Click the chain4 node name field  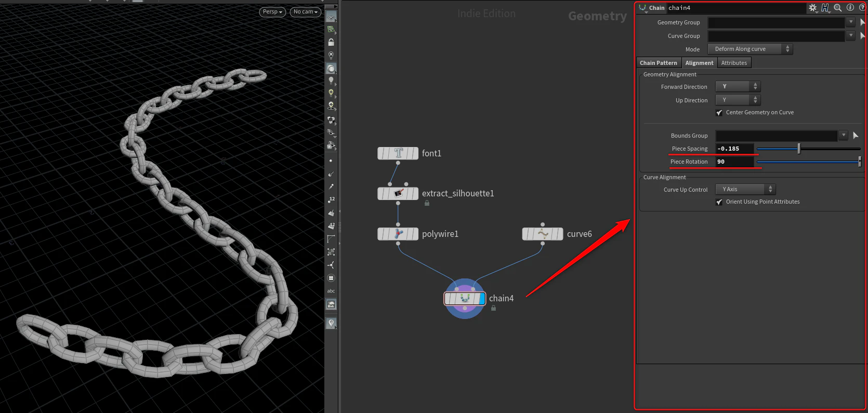(735, 8)
